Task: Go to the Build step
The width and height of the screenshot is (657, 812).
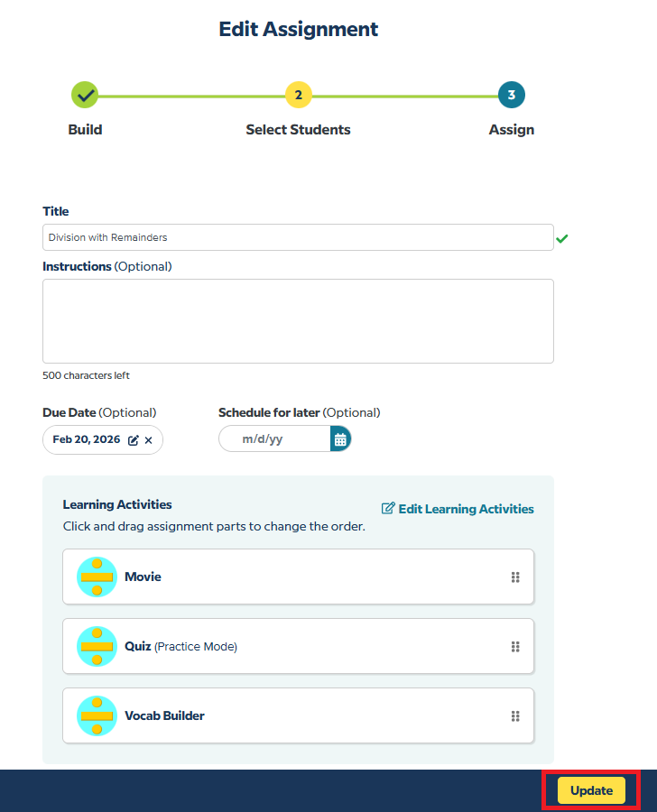Action: [x=85, y=95]
